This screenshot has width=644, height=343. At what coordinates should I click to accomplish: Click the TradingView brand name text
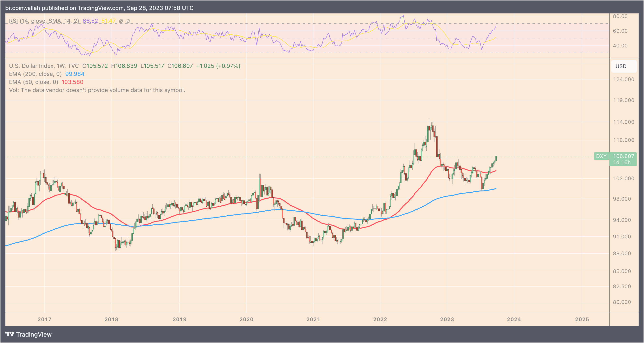pyautogui.click(x=34, y=334)
